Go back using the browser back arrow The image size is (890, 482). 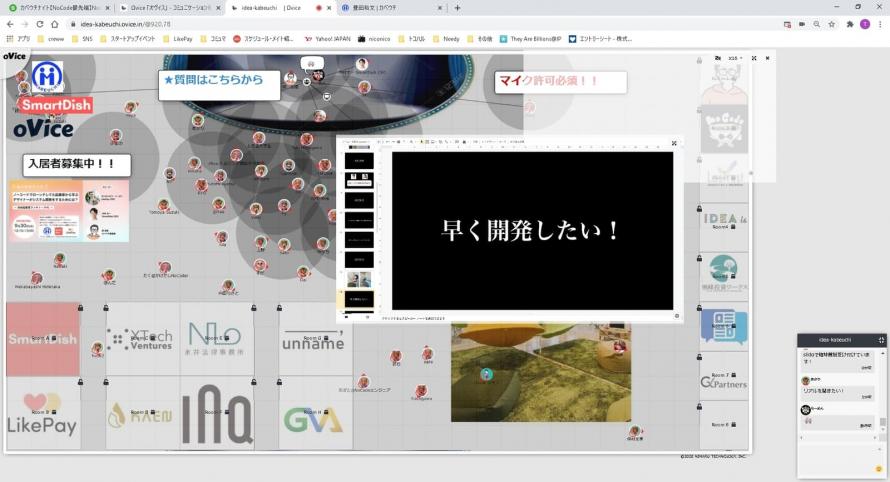pyautogui.click(x=10, y=24)
